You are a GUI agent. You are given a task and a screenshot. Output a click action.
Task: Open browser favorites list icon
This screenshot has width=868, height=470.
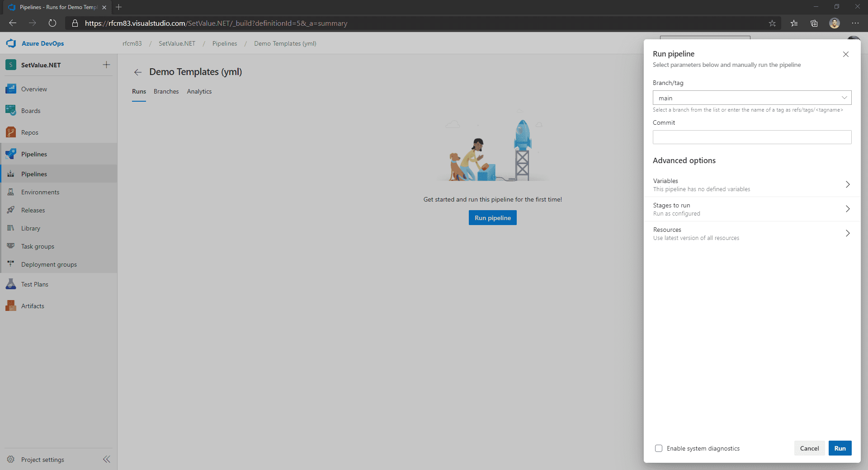point(794,23)
